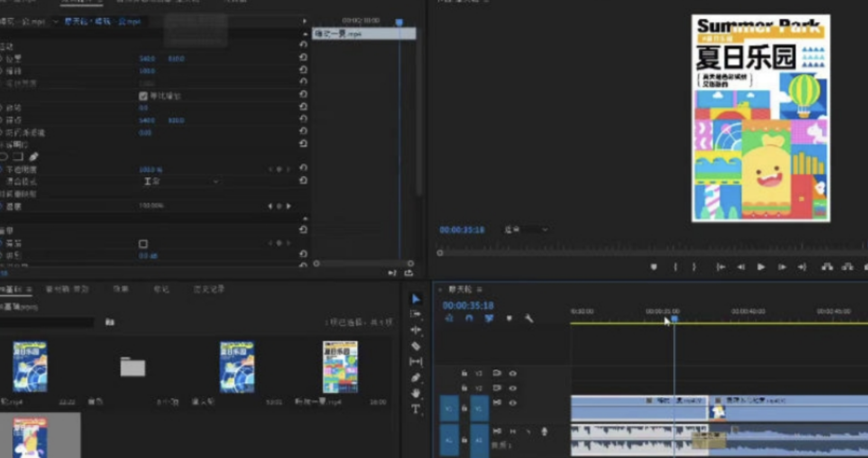Viewport: 868px width, 458px height.
Task: Uncheck the Uniform Scale checkbox
Action: [x=143, y=95]
